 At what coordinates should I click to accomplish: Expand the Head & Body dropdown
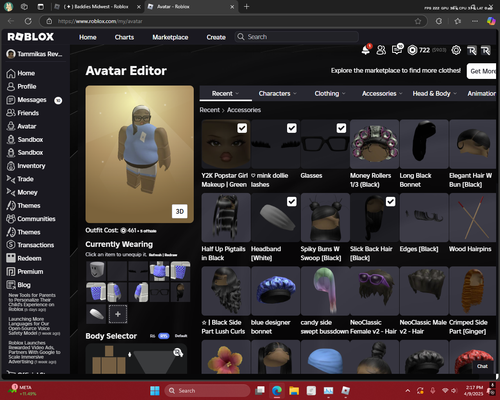tap(435, 94)
